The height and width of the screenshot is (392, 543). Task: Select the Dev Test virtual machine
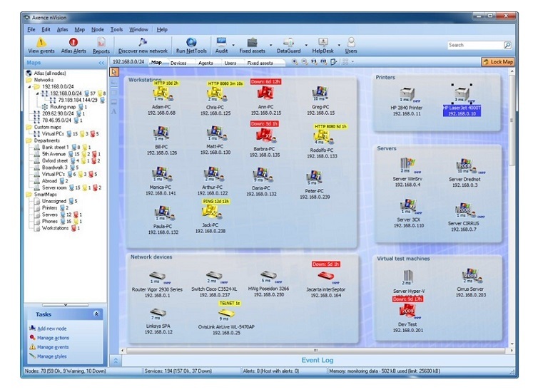click(x=407, y=319)
